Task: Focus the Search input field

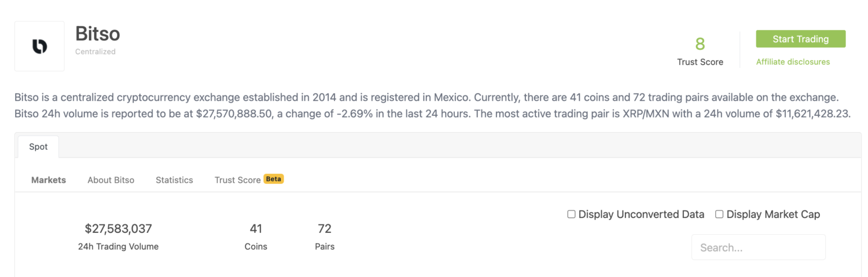Action: click(x=758, y=247)
